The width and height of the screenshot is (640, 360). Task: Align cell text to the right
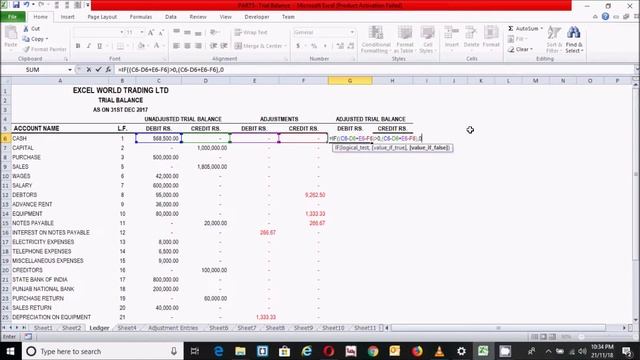(x=198, y=46)
